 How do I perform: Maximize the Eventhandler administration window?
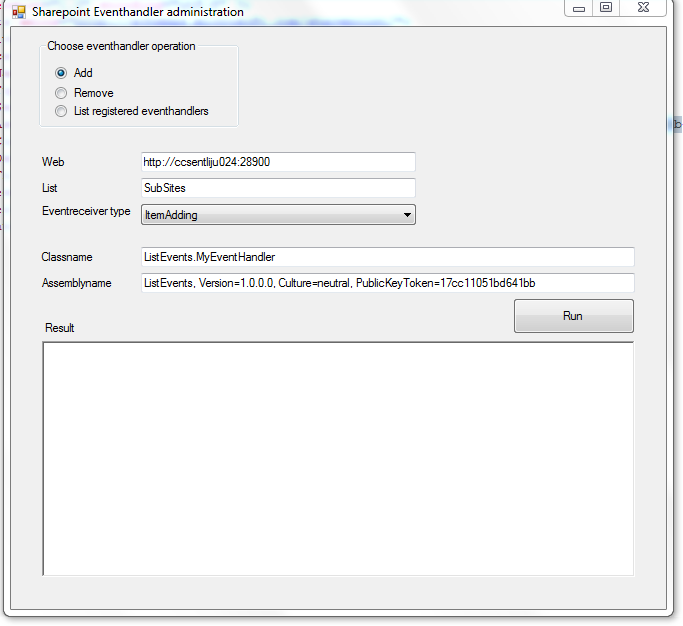(606, 8)
